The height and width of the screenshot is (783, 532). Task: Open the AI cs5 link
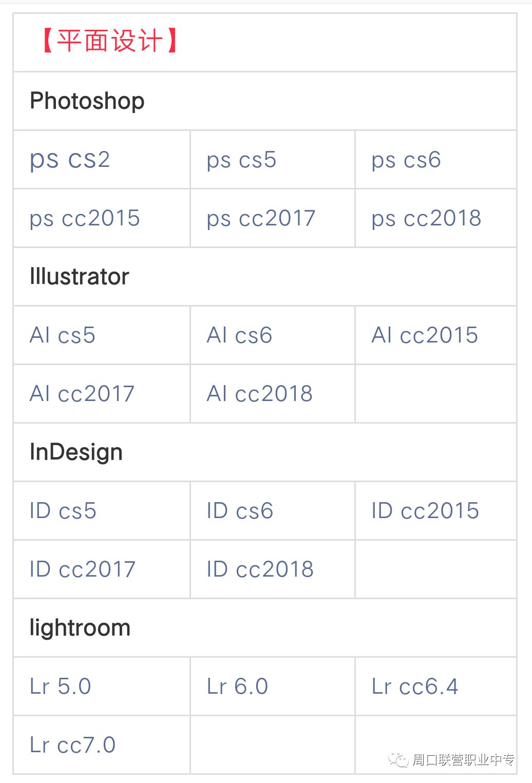(x=63, y=335)
